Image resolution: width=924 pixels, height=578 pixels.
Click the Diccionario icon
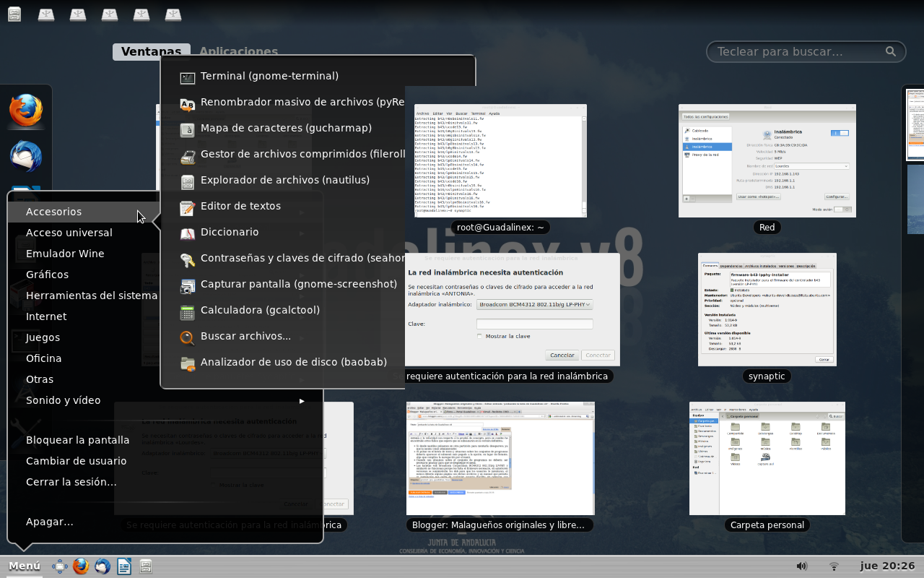pyautogui.click(x=188, y=233)
